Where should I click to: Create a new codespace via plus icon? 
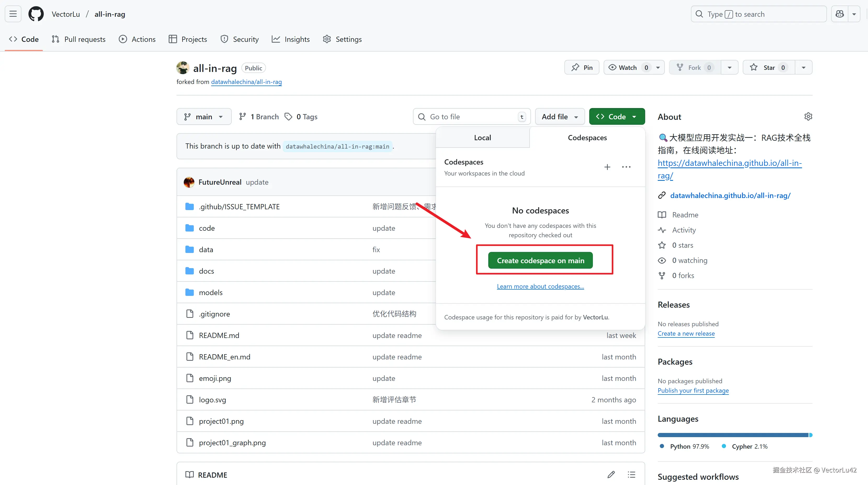click(607, 167)
